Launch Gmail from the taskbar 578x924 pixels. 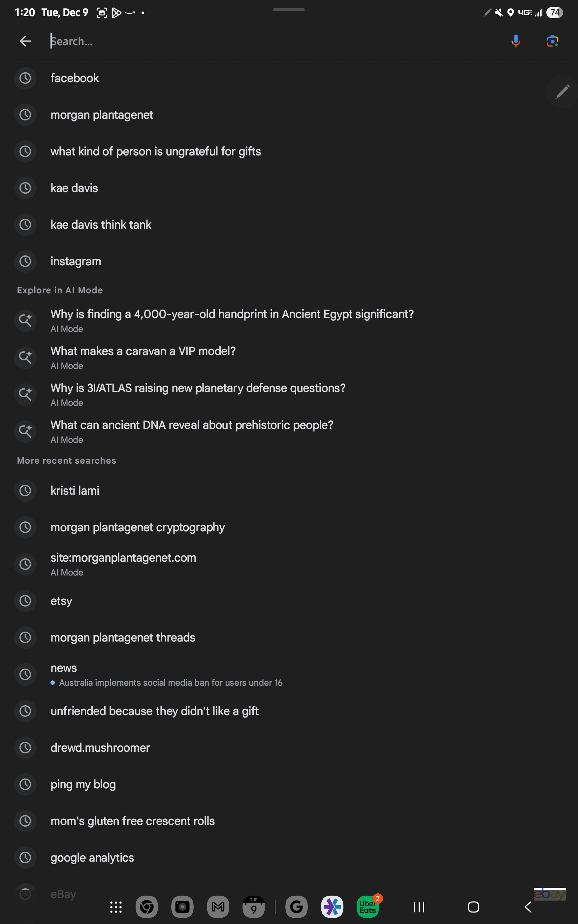(x=218, y=907)
